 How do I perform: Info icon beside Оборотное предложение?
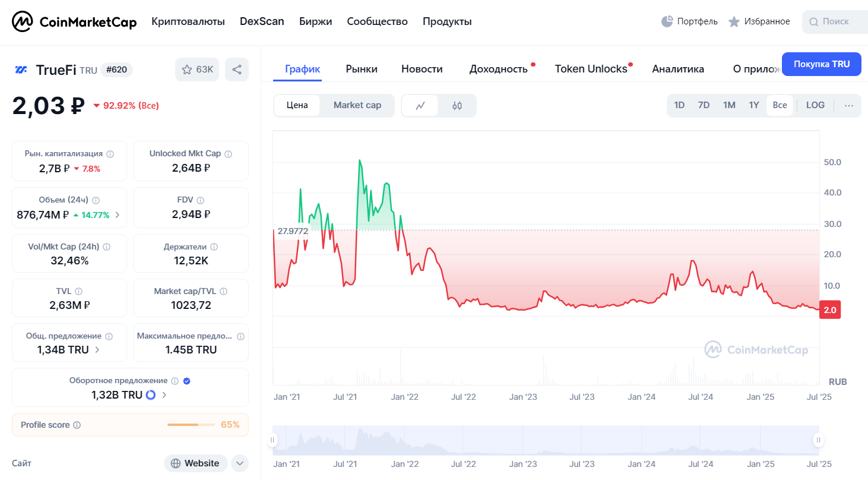[x=175, y=381]
